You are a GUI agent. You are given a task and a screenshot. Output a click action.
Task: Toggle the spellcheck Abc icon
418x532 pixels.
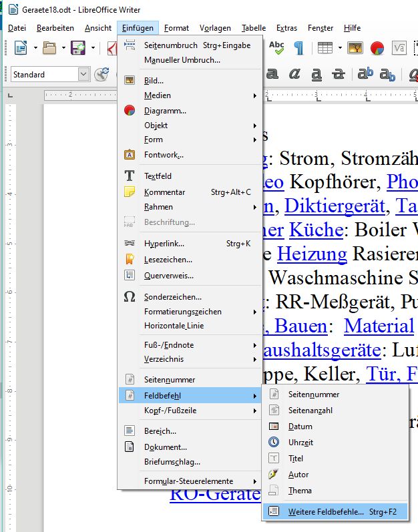point(276,48)
